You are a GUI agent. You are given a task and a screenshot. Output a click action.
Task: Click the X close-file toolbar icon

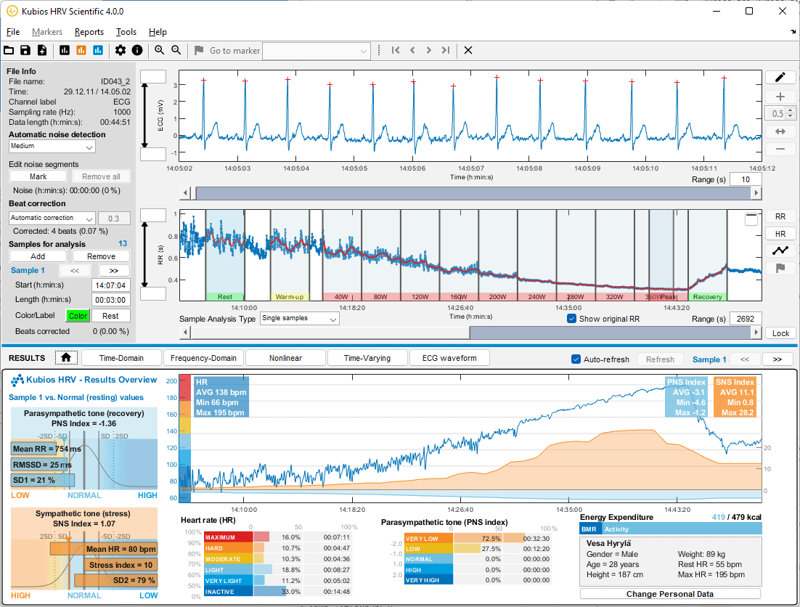(x=468, y=50)
